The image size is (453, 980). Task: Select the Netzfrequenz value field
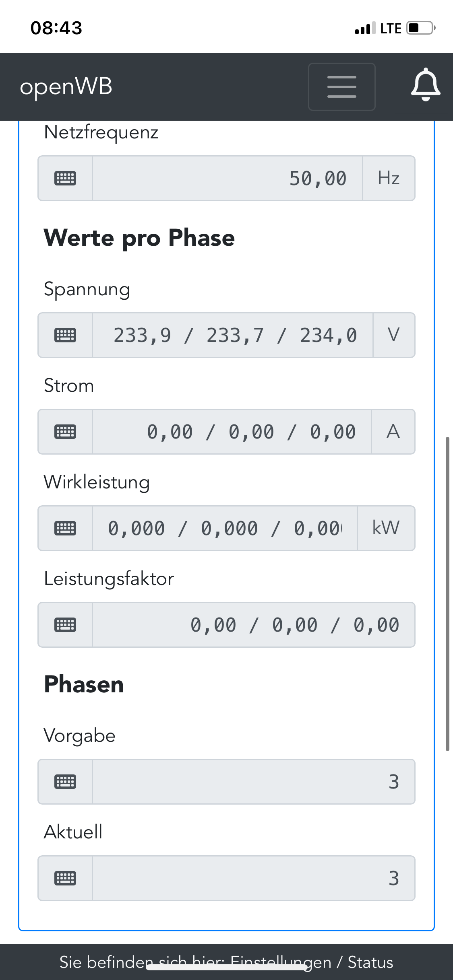click(x=228, y=178)
